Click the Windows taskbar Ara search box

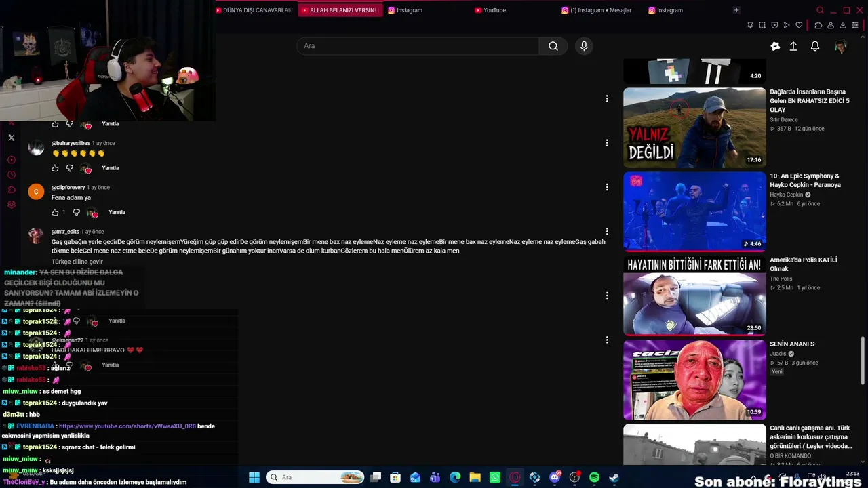[315, 477]
